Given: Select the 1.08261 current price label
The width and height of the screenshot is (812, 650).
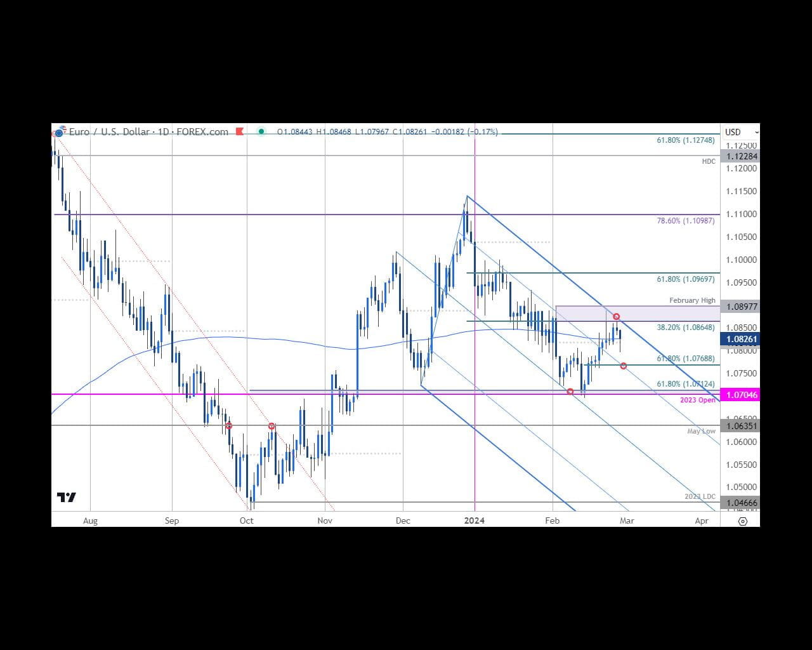Looking at the screenshot, I should pos(740,339).
